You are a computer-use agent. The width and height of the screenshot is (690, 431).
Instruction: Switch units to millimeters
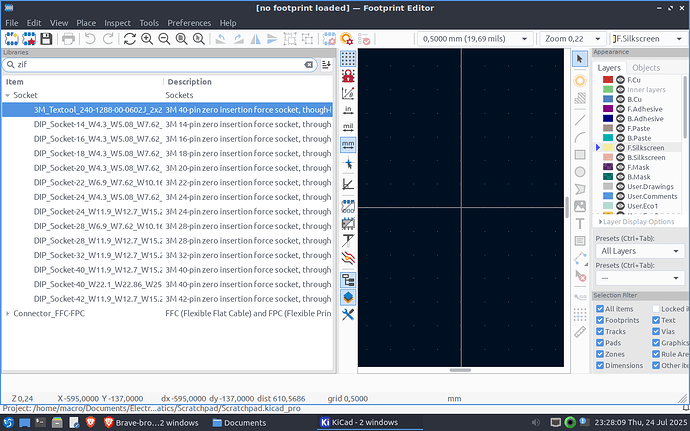[348, 144]
